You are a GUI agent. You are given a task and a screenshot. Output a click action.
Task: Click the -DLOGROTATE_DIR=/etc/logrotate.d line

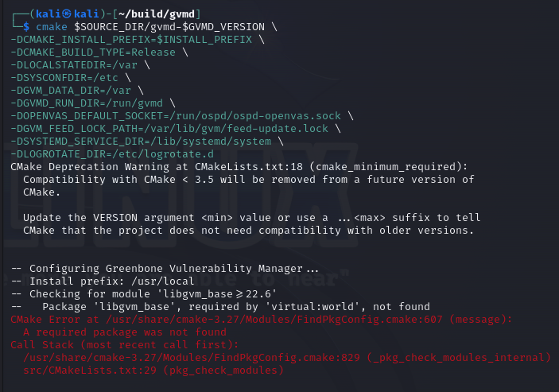112,154
